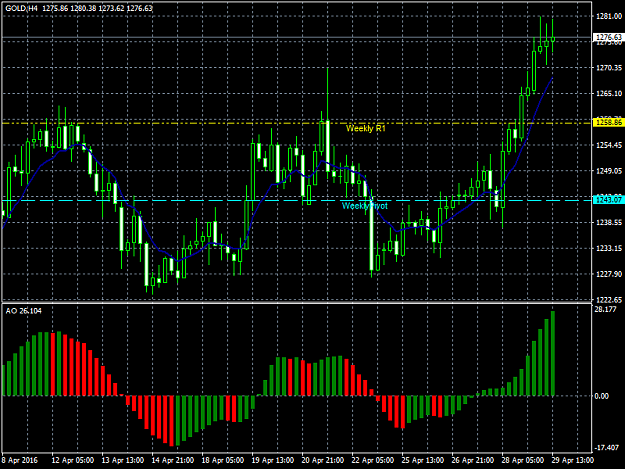Click the 20 Apr 21:00 time label
625x469 pixels.
(x=323, y=460)
